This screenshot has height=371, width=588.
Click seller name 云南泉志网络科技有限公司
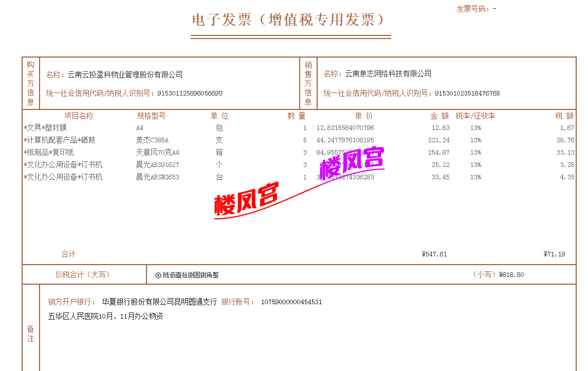click(388, 74)
